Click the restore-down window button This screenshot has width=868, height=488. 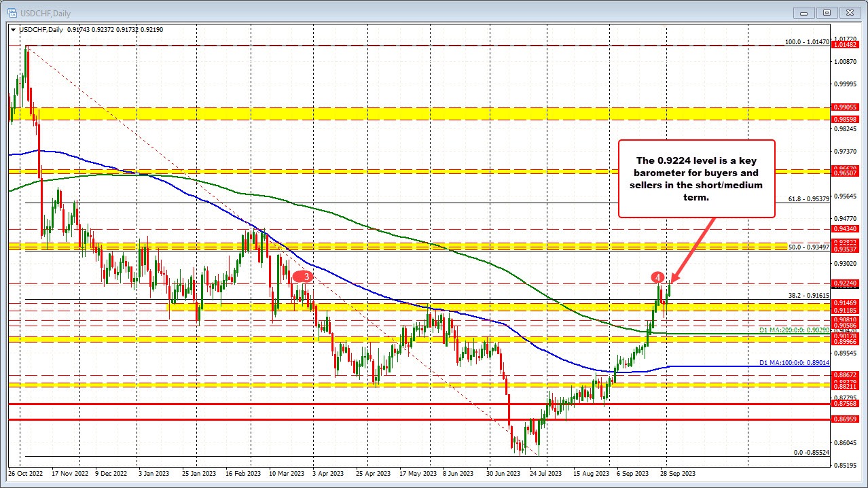click(x=827, y=13)
